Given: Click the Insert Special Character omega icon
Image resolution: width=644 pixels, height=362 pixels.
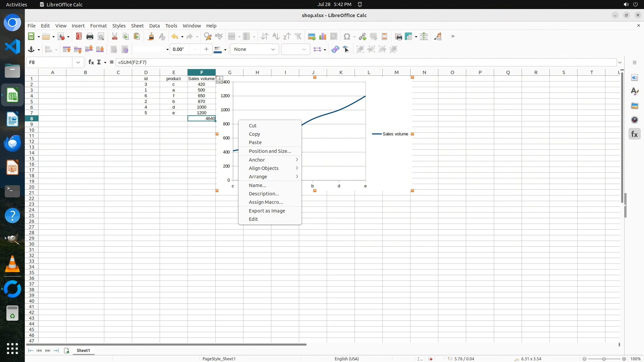Looking at the screenshot, I should tap(347, 37).
